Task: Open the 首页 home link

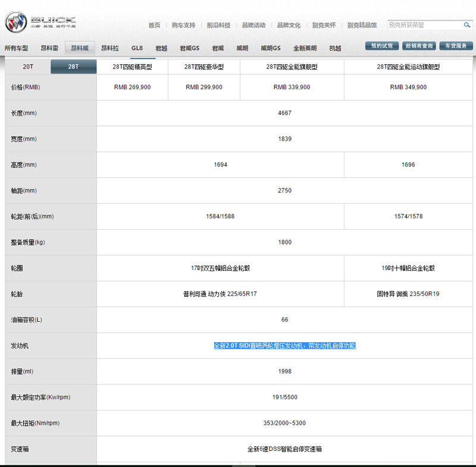Action: tap(154, 25)
